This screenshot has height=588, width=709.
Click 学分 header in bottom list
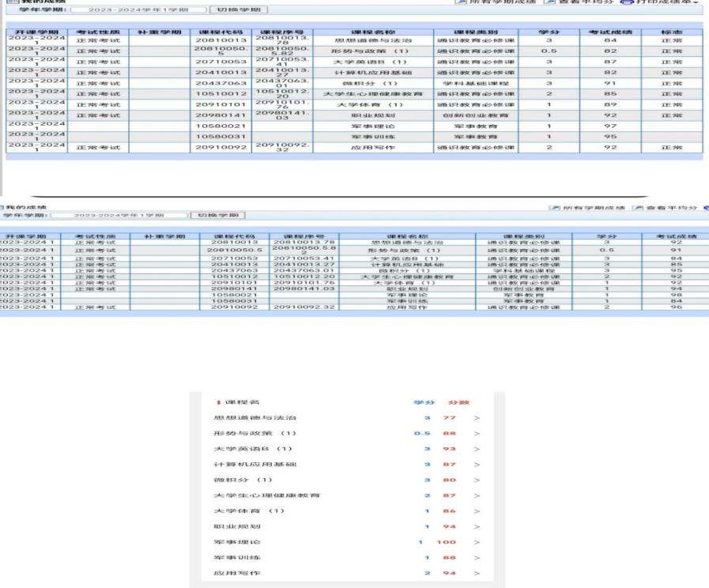click(x=424, y=402)
